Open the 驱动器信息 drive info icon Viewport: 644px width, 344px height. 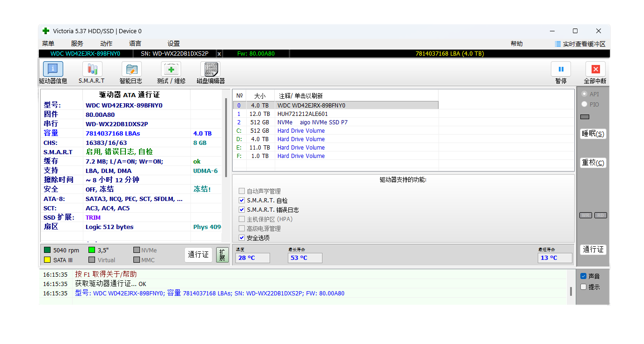coord(53,69)
